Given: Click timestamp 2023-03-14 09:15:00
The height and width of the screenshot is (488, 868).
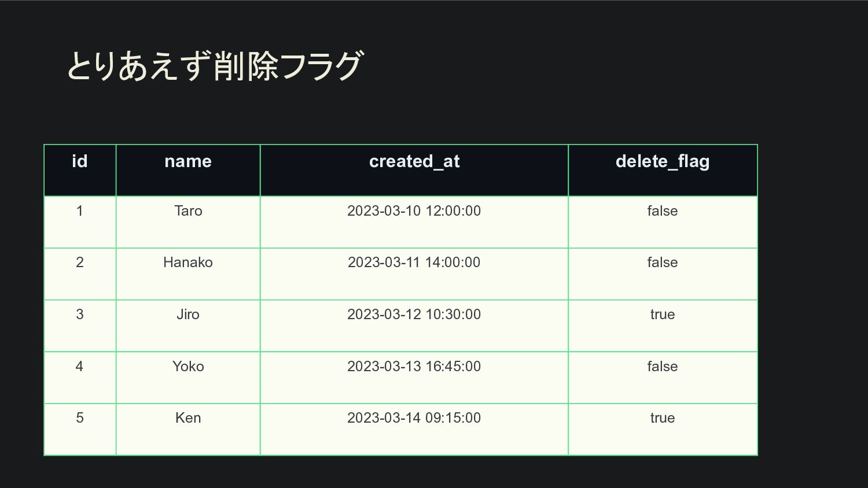Looking at the screenshot, I should pyautogui.click(x=414, y=418).
